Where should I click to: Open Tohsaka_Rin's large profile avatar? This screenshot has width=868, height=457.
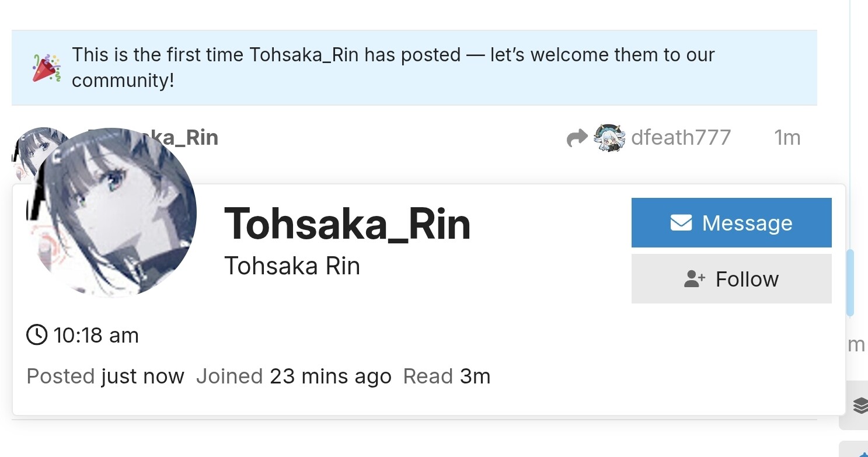(x=113, y=214)
